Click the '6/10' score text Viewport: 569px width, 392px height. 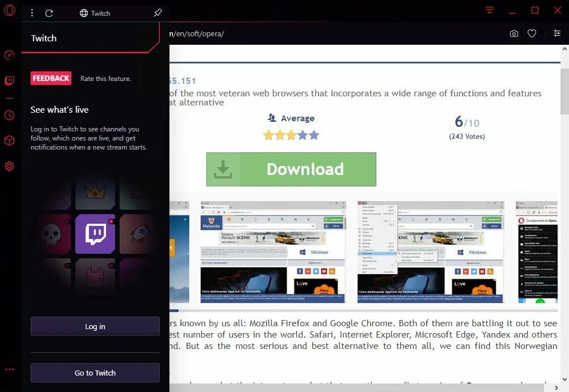(x=467, y=122)
